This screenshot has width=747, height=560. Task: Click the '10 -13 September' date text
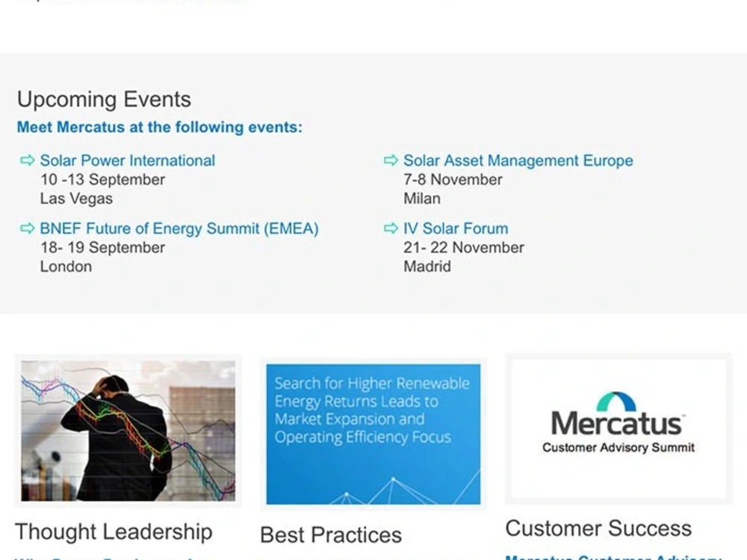coord(102,180)
